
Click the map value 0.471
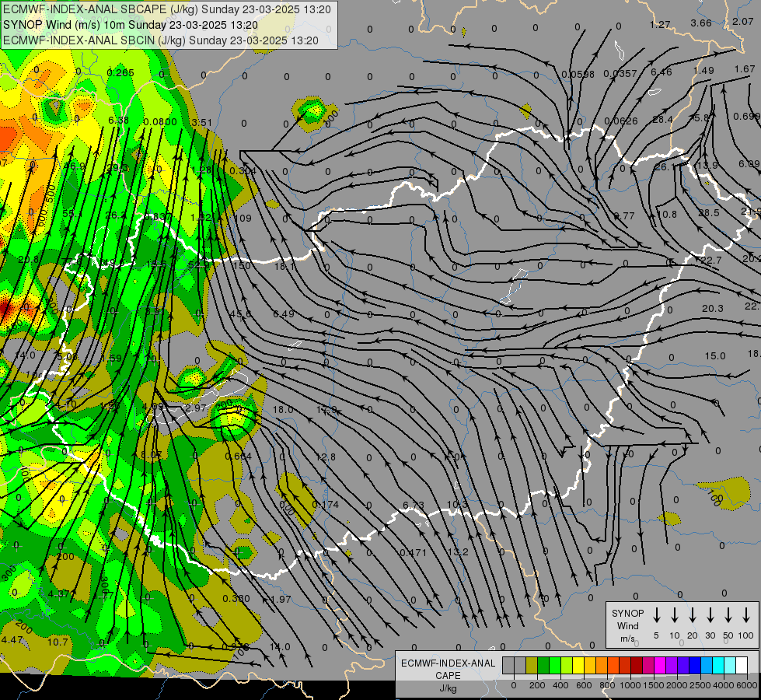413,552
